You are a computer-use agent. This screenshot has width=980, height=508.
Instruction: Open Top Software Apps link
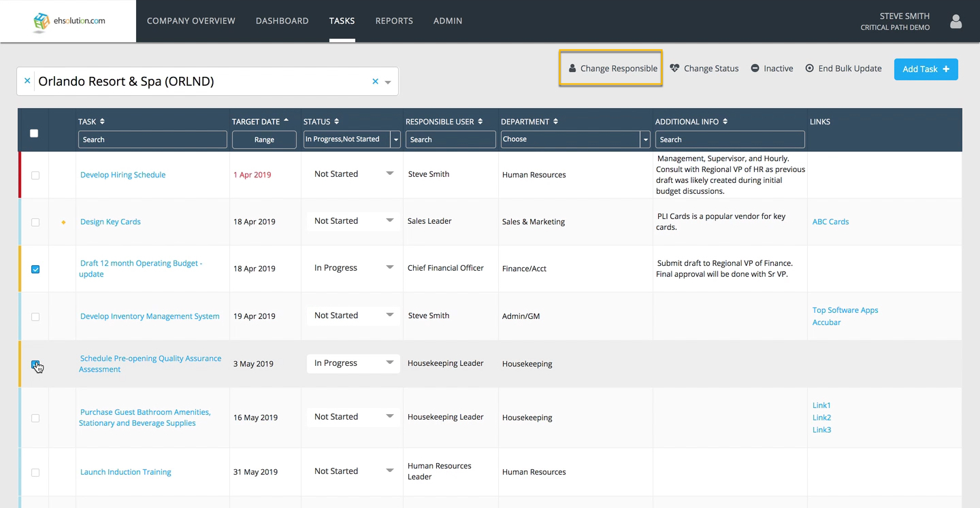(x=845, y=310)
